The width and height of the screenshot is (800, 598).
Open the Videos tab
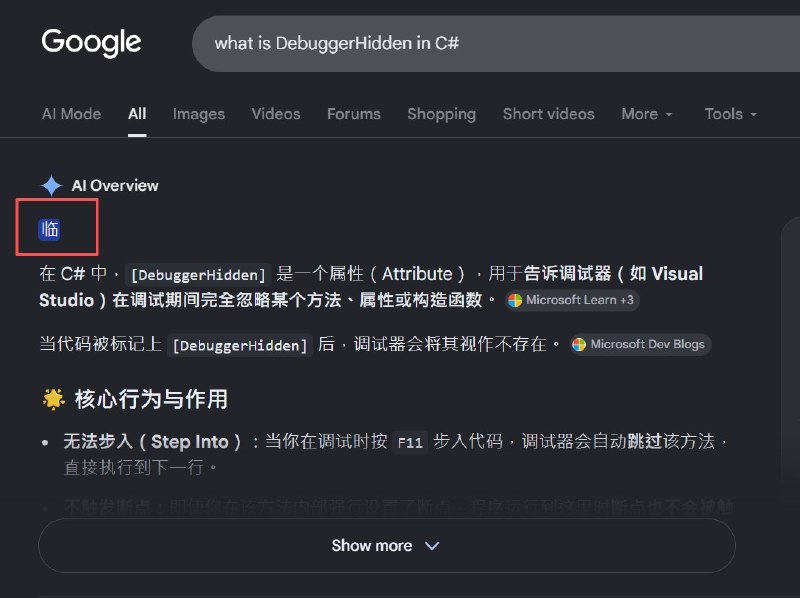tap(276, 114)
